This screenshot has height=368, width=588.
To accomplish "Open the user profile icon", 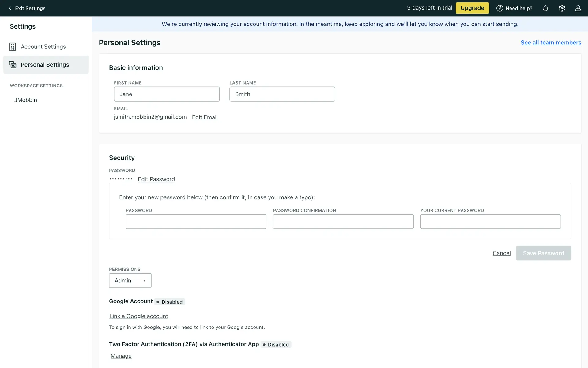I will point(578,8).
